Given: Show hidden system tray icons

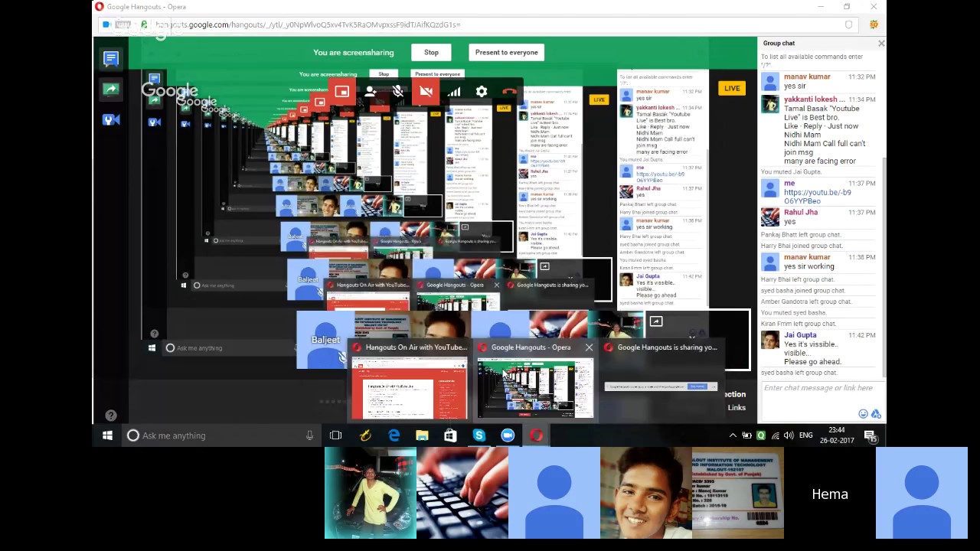Looking at the screenshot, I should 733,435.
